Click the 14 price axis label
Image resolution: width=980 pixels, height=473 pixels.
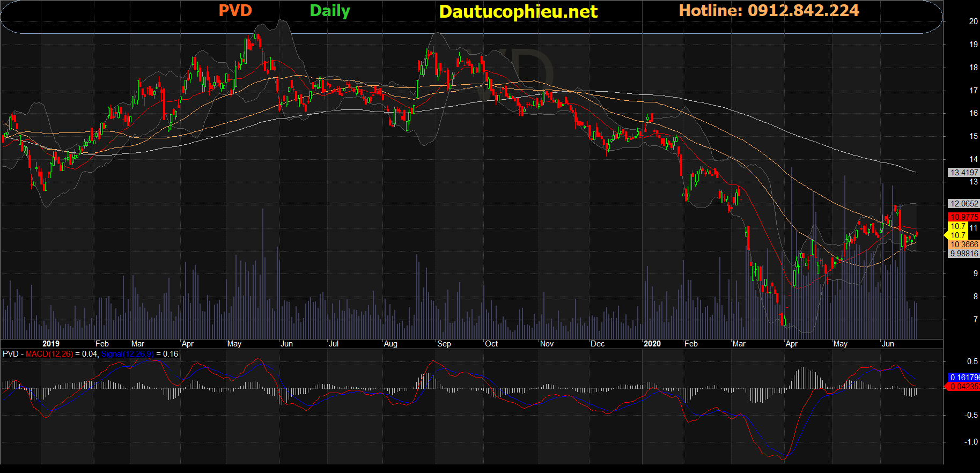973,159
